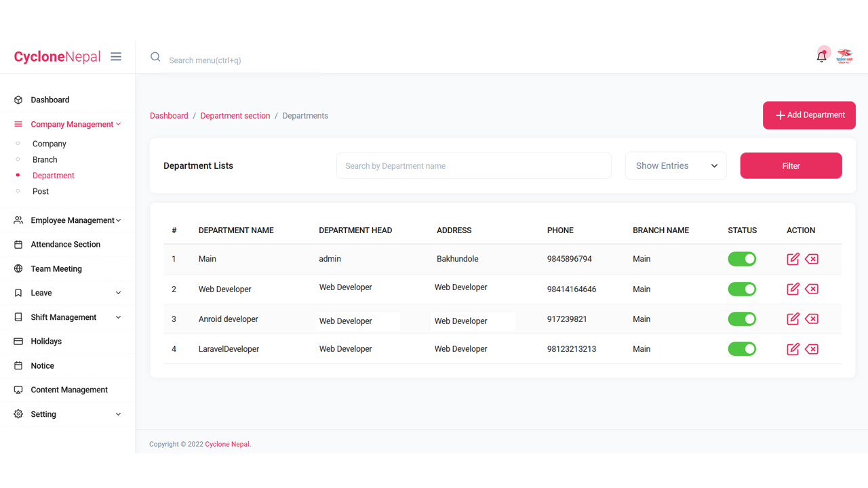Collapse the sidebar using hamburger menu icon

click(115, 56)
